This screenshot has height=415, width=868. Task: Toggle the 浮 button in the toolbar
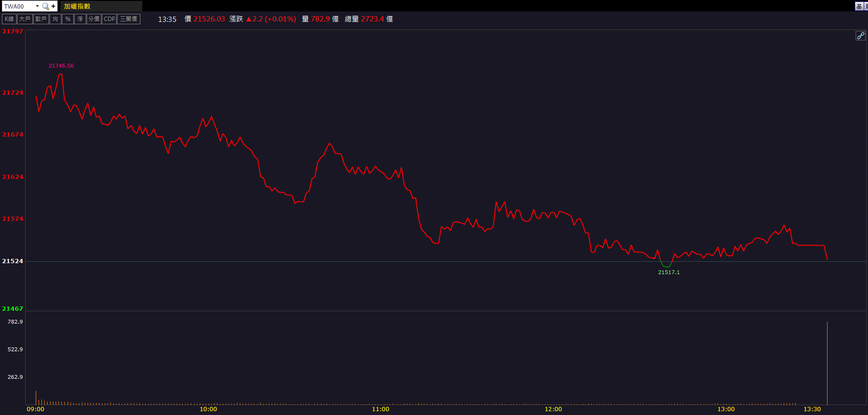pos(80,19)
